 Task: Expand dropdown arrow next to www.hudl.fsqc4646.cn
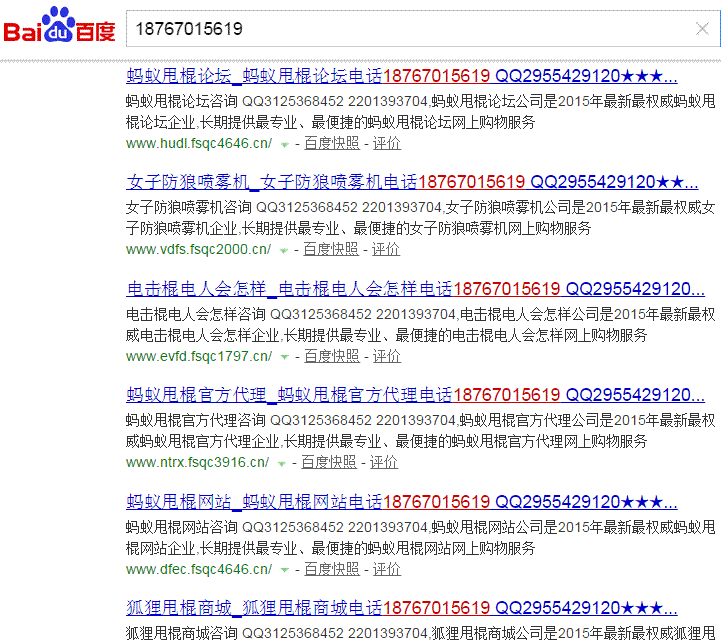pos(285,145)
